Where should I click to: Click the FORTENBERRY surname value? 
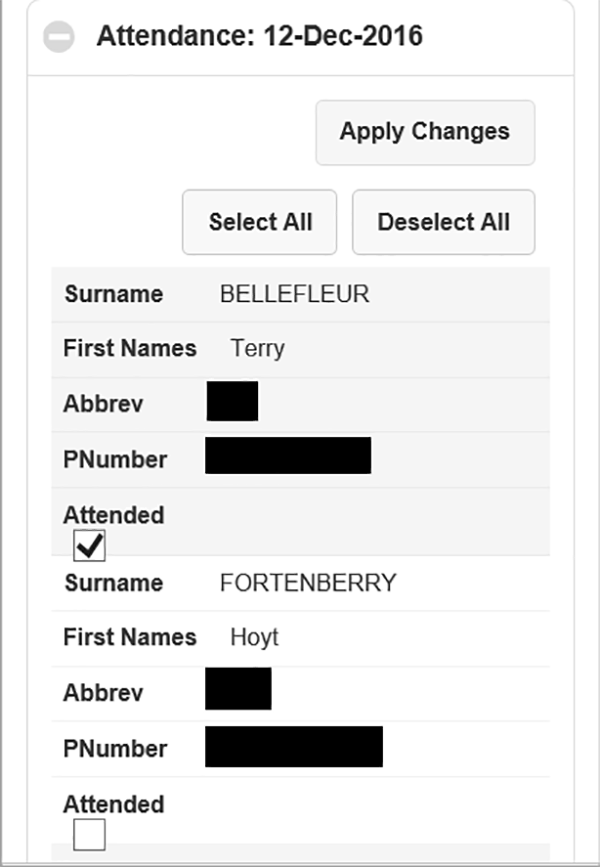[308, 583]
